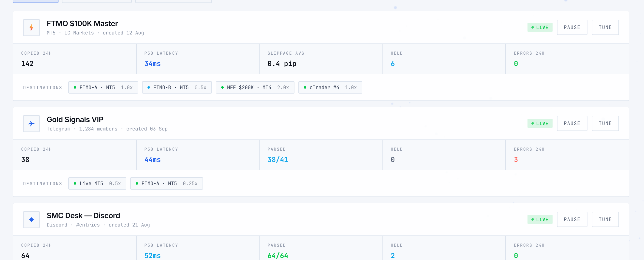644x260 pixels.
Task: Open Tune for Gold Signals VIP
Action: click(605, 123)
